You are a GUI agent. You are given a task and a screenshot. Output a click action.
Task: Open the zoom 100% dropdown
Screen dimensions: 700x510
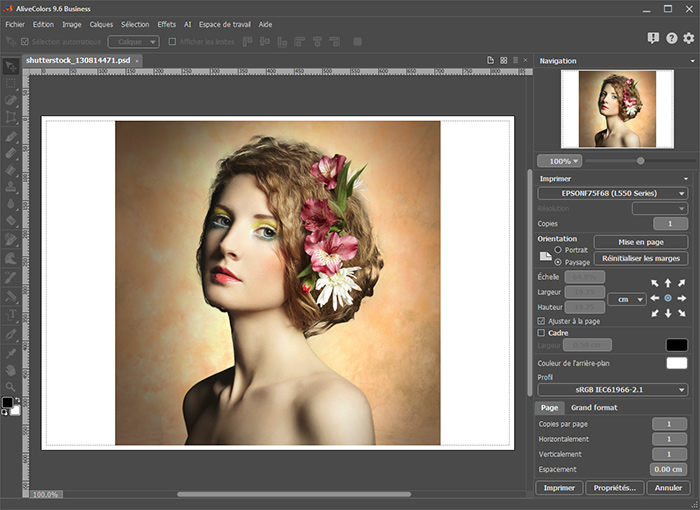click(x=559, y=161)
